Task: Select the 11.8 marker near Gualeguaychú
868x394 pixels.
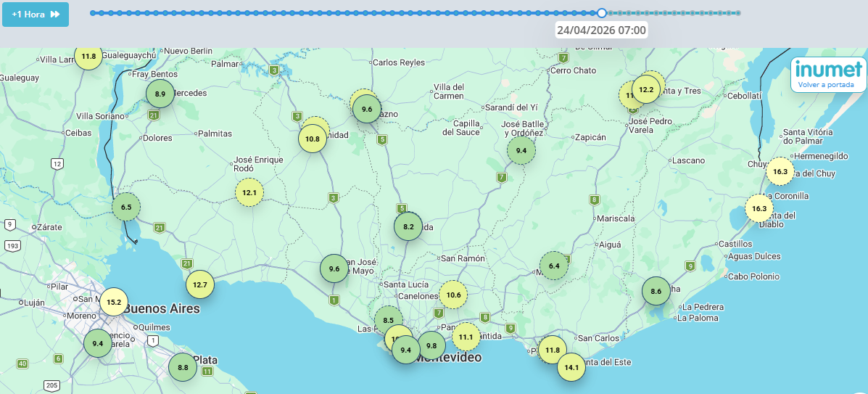Action: tap(88, 56)
